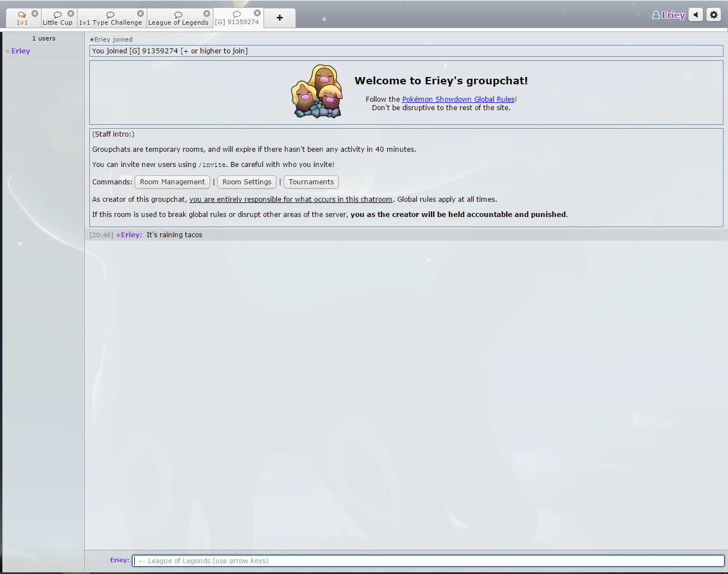Open the 1v1 Type Challenge tab
The width and height of the screenshot is (728, 574).
111,19
